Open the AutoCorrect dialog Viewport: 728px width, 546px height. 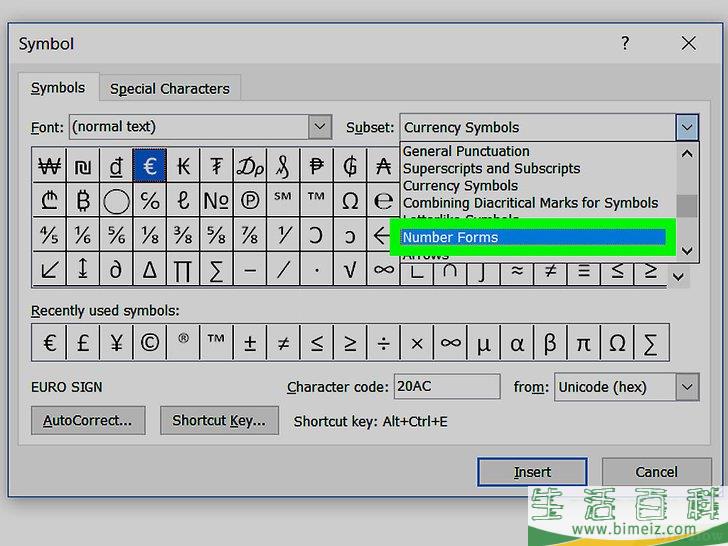pyautogui.click(x=88, y=421)
